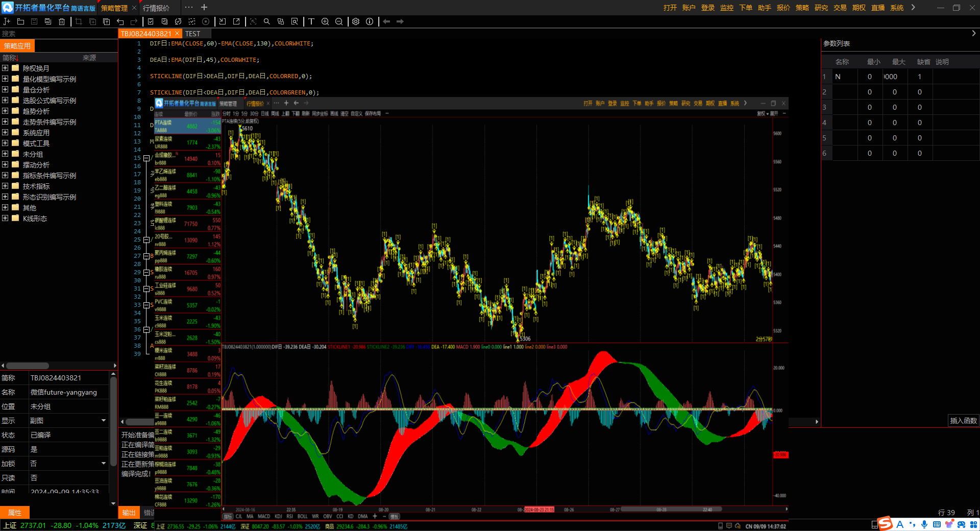Open the 监控 menu
980x531 pixels.
pyautogui.click(x=727, y=8)
